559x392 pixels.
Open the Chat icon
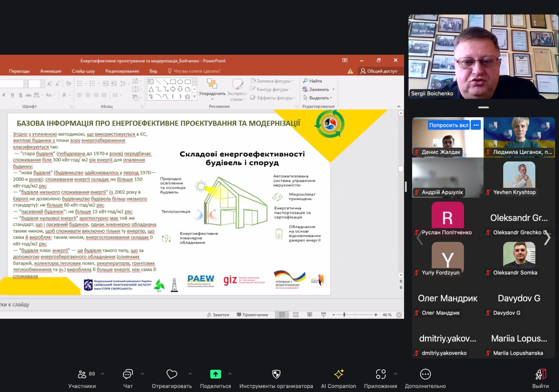pyautogui.click(x=128, y=374)
